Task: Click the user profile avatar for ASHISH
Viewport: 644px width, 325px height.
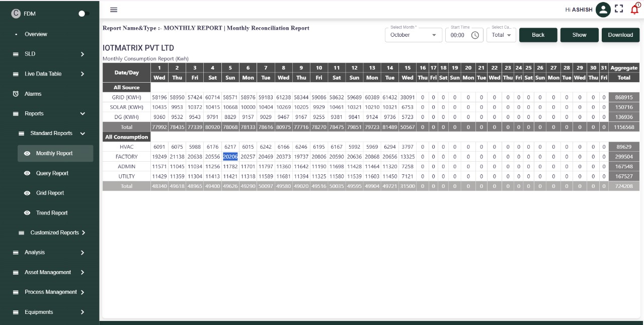Action: tap(603, 9)
